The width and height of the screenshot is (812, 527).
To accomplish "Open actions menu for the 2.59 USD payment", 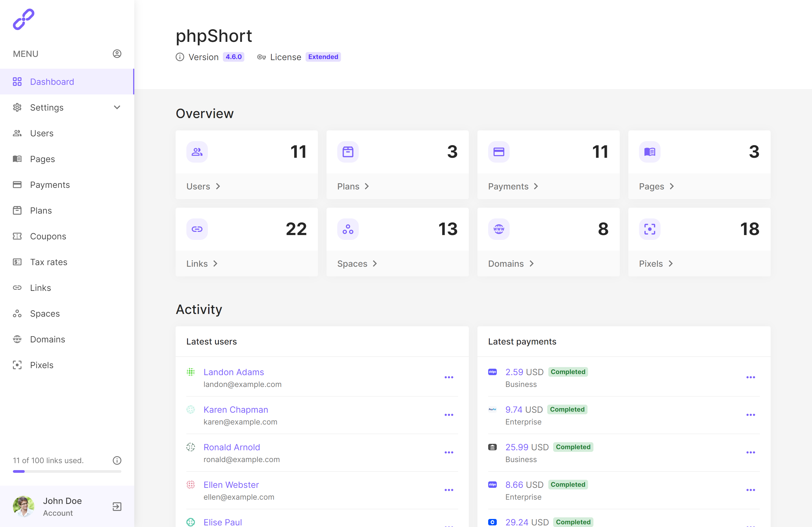I will (751, 377).
